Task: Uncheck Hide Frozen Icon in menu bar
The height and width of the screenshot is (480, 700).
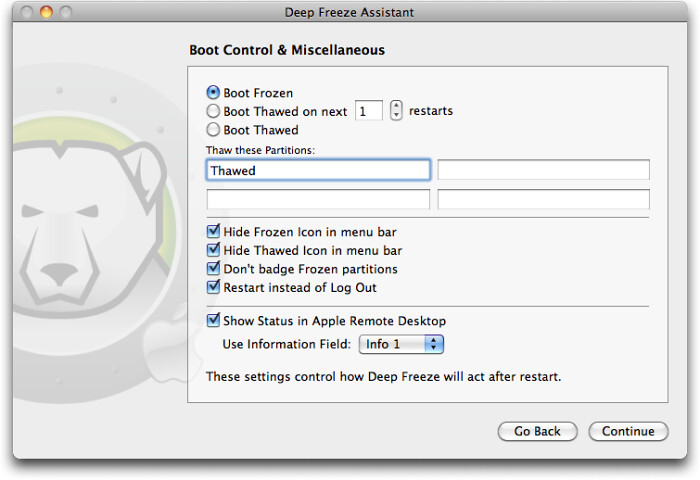Action: pyautogui.click(x=213, y=232)
